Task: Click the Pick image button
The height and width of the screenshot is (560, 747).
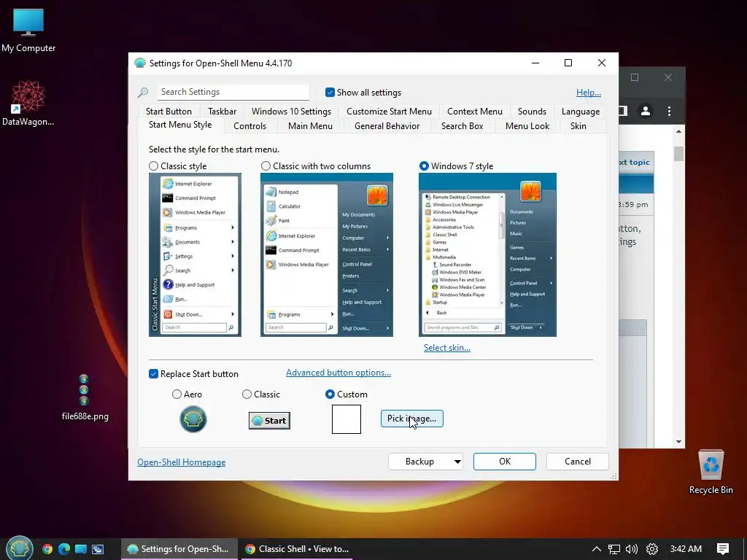Action: 411,419
